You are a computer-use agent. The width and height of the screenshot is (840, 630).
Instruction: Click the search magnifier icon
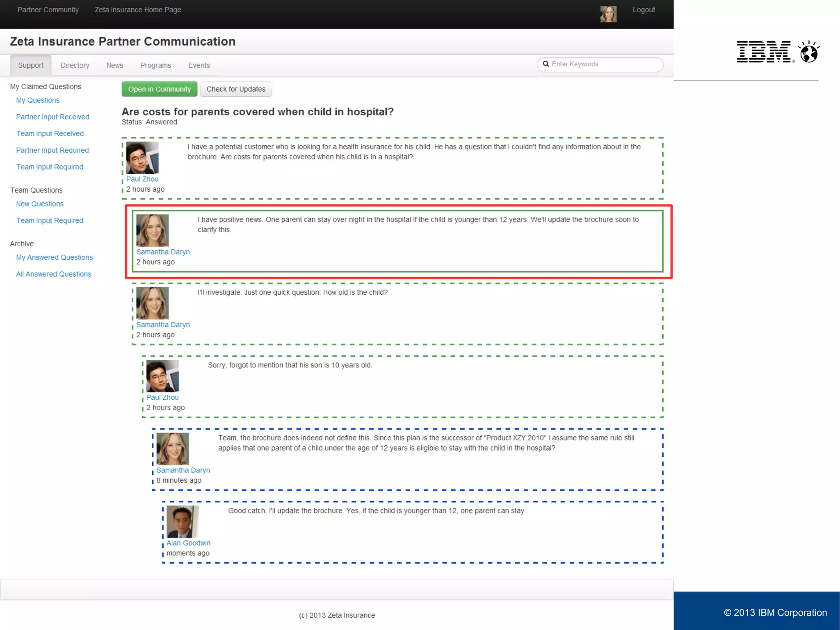click(x=546, y=64)
